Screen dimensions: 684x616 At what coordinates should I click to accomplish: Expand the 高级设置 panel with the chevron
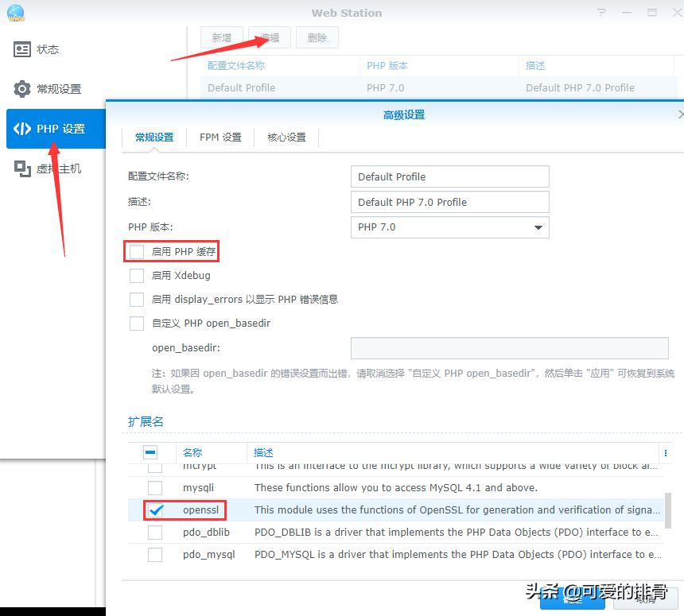click(x=680, y=114)
